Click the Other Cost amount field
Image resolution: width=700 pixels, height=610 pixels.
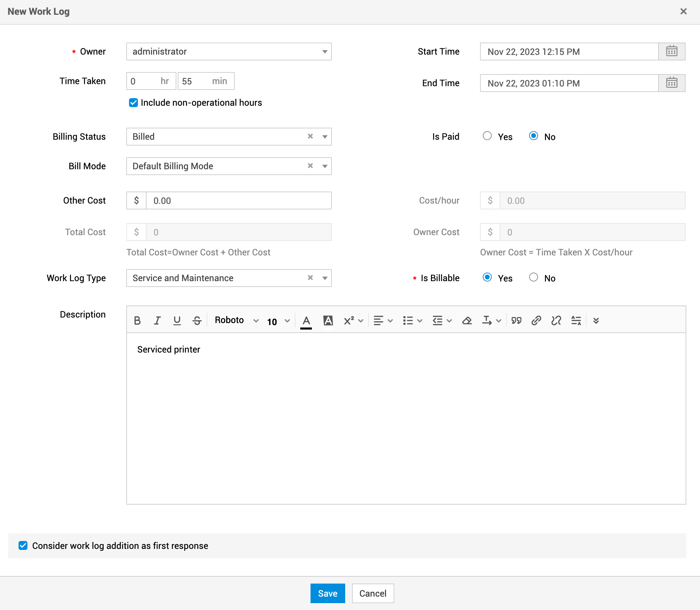(x=238, y=200)
